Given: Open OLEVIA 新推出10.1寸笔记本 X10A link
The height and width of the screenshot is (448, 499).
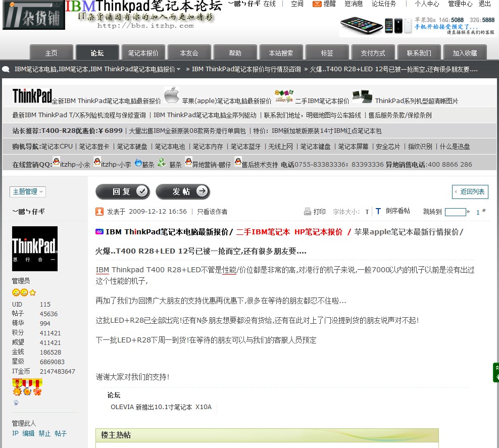Looking at the screenshot, I should pos(161,407).
